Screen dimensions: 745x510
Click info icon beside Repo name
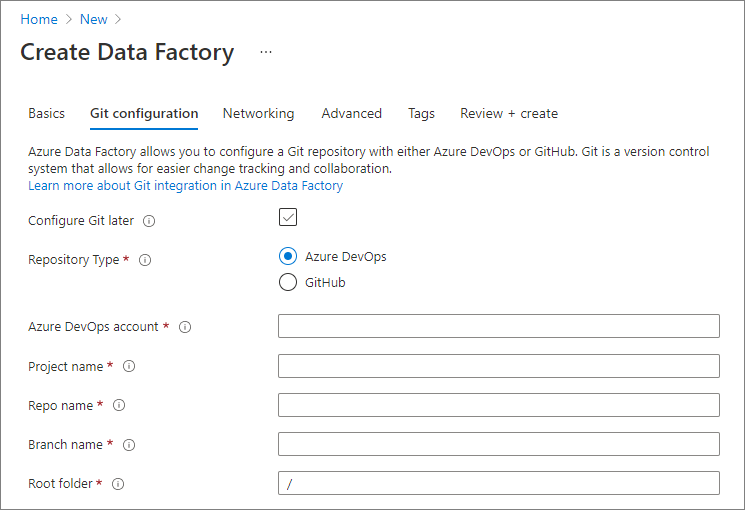click(119, 406)
